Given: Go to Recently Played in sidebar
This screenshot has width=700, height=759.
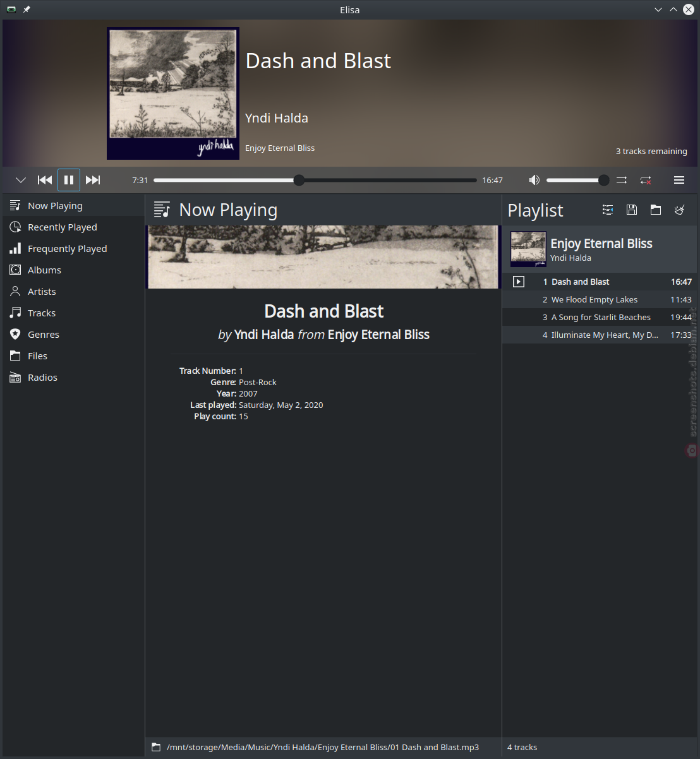Looking at the screenshot, I should pyautogui.click(x=74, y=227).
